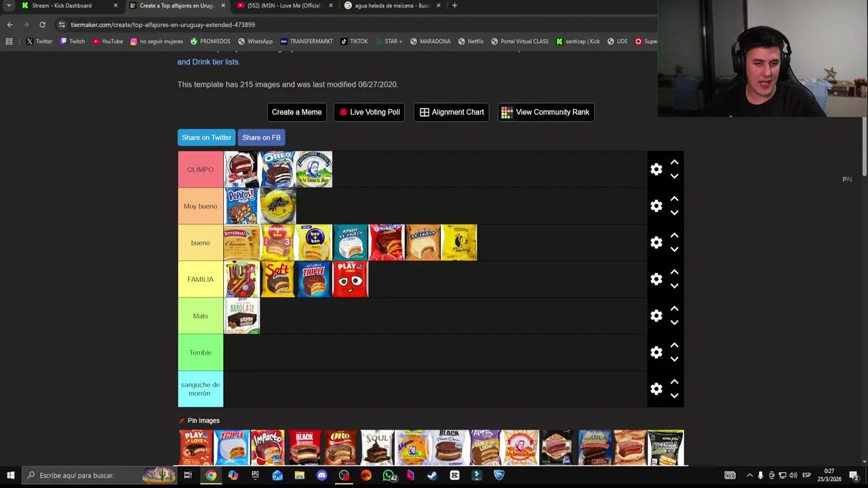Switch to Stream - Kick Dashboard tab
This screenshot has width=868, height=488.
tap(68, 5)
